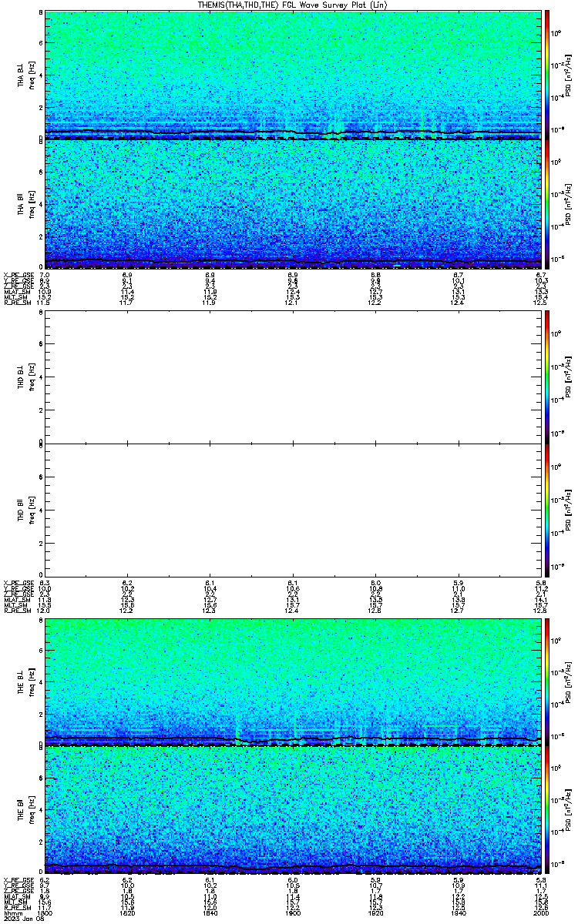Click the empty THD B⊥ panel
The image size is (578, 924).
[293, 378]
